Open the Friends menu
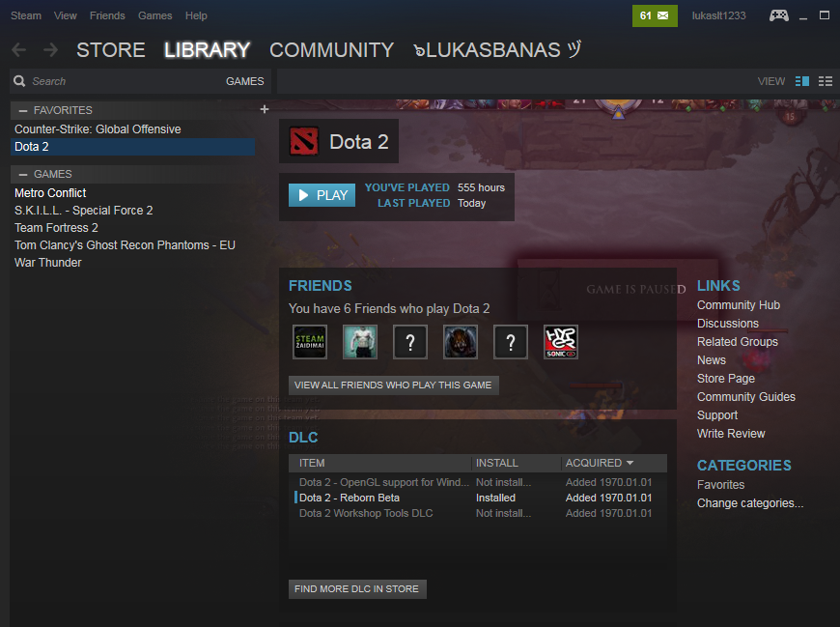 point(107,15)
